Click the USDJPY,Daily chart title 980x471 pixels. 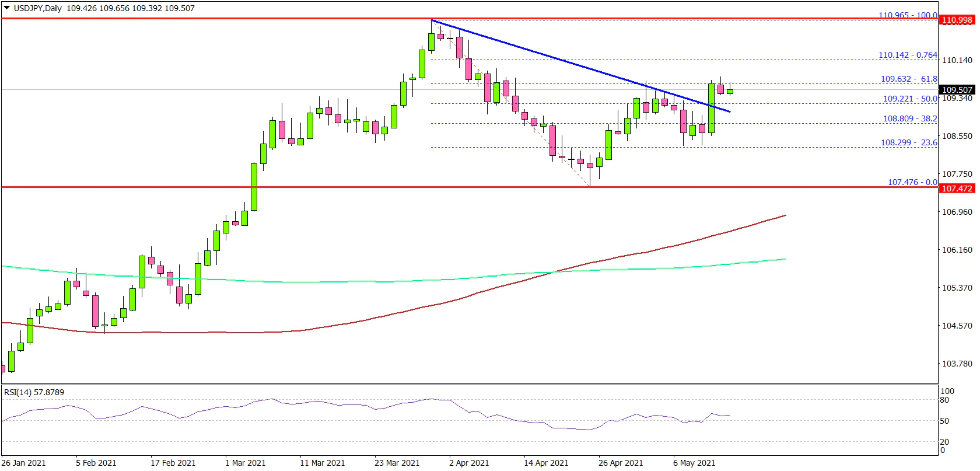37,8
